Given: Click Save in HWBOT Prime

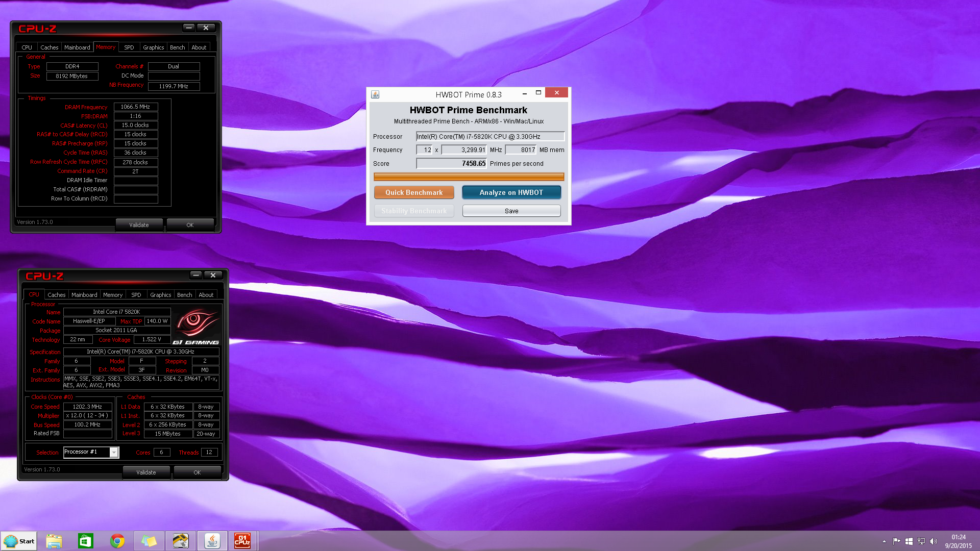Looking at the screenshot, I should coord(511,211).
